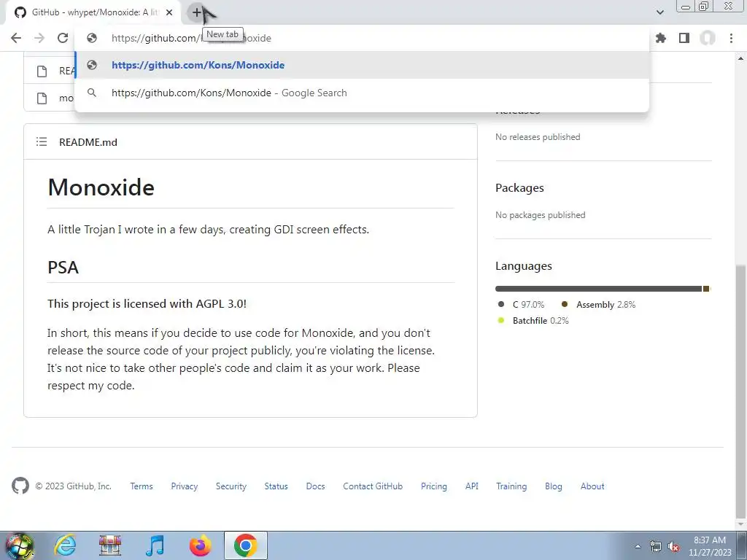This screenshot has height=560, width=747.
Task: Click the browser back arrow
Action: tap(16, 38)
